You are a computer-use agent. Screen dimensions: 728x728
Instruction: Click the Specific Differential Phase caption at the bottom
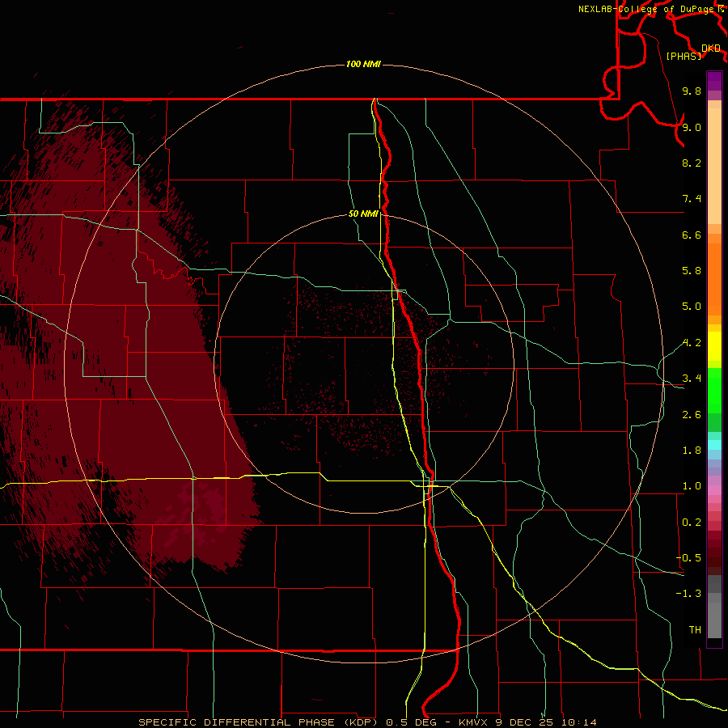367,722
